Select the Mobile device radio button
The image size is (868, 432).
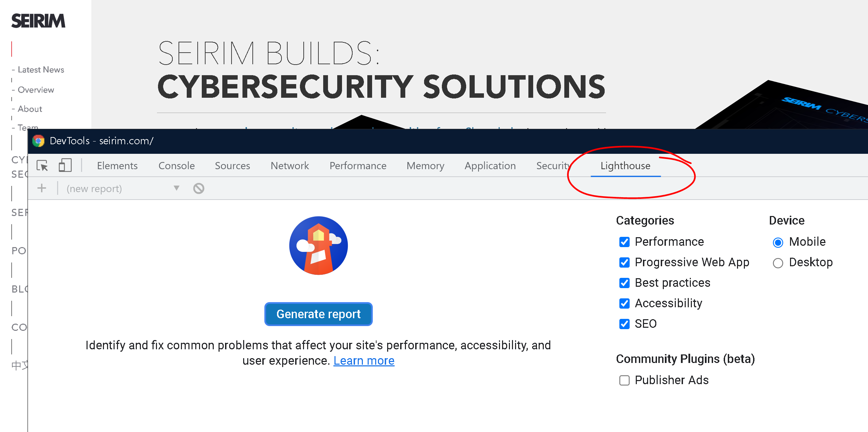tap(778, 242)
